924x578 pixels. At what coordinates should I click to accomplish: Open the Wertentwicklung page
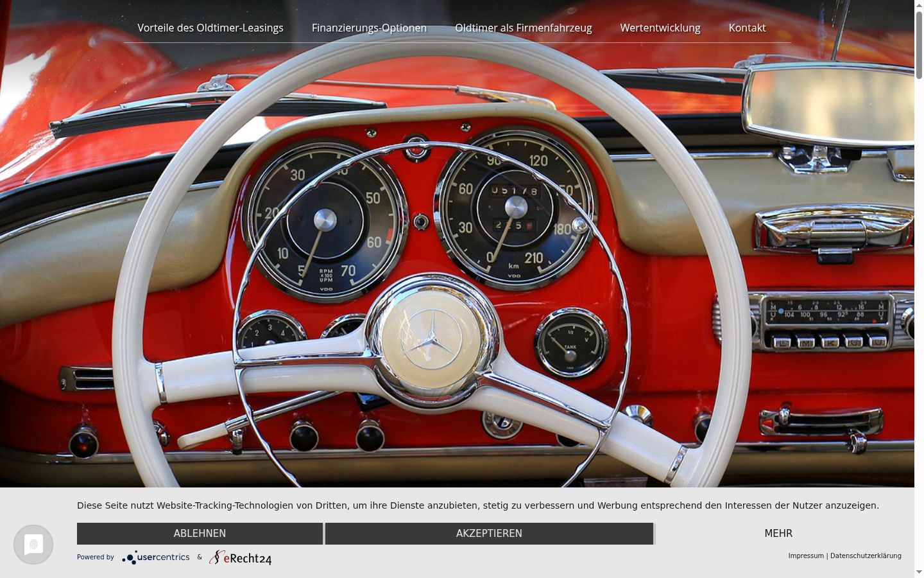click(660, 28)
